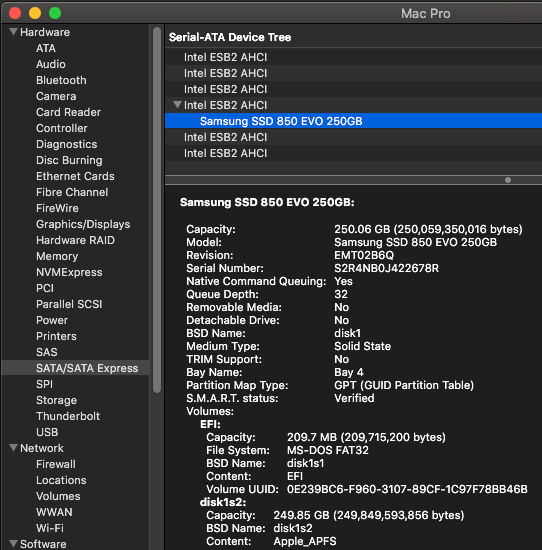Click the S.M.A.R.T. status Verified value

(354, 398)
